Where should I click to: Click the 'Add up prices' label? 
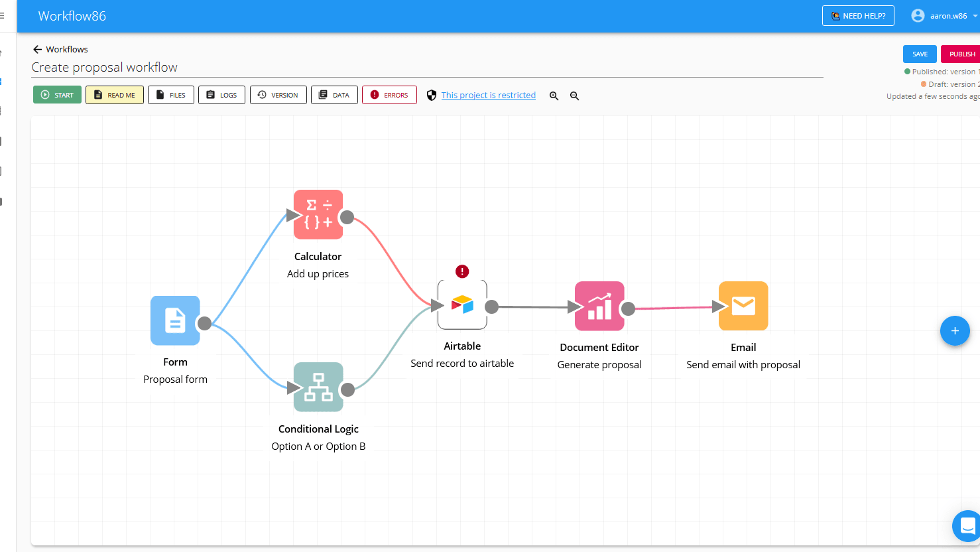[x=318, y=273]
